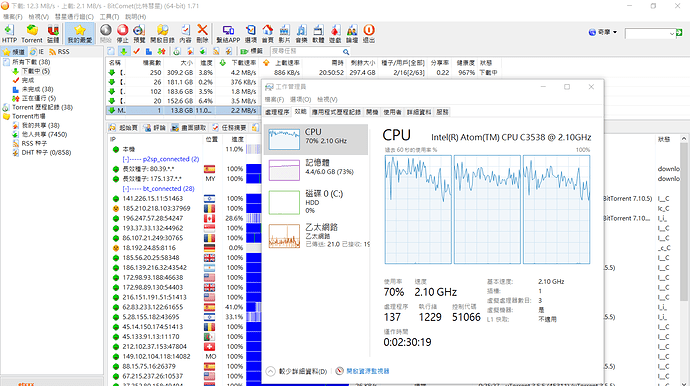This screenshot has width=690, height=386.
Task: Switch to Processes tab in Task Manager
Action: point(277,112)
